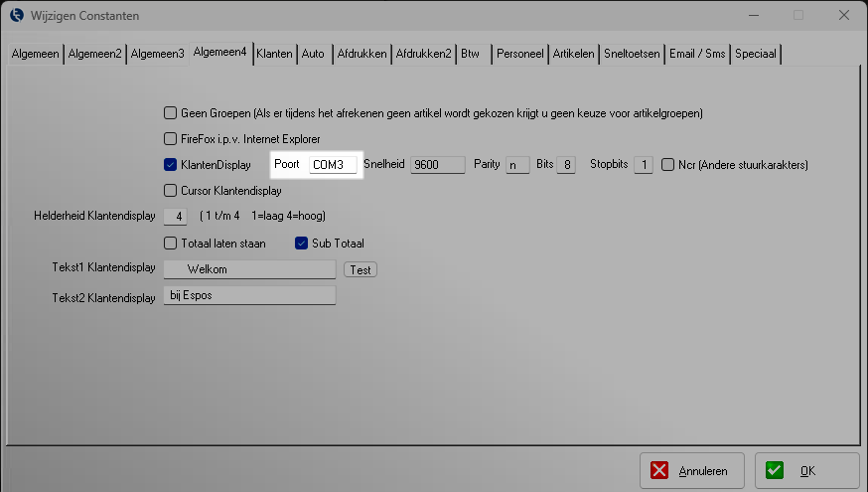Toggle FireFox i.p.v. Internet Explorer checkbox
The width and height of the screenshot is (868, 492).
click(x=170, y=139)
